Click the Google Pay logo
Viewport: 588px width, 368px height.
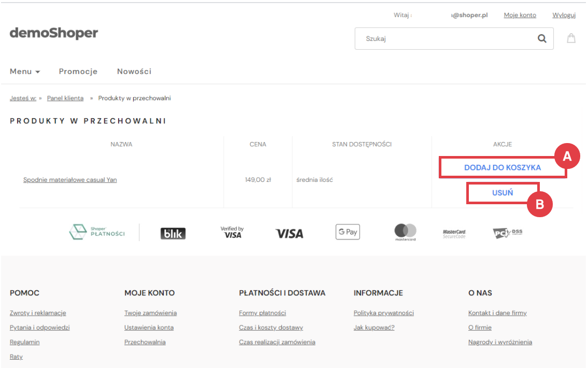348,232
